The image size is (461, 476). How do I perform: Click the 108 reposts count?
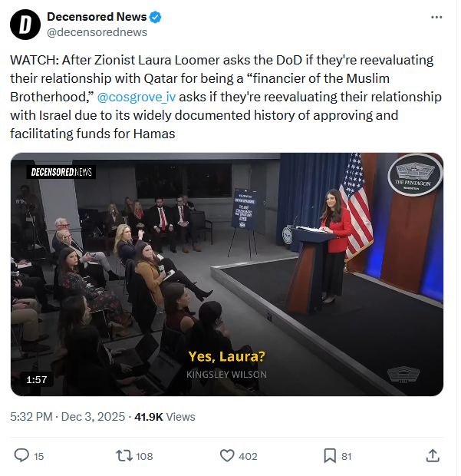144,456
